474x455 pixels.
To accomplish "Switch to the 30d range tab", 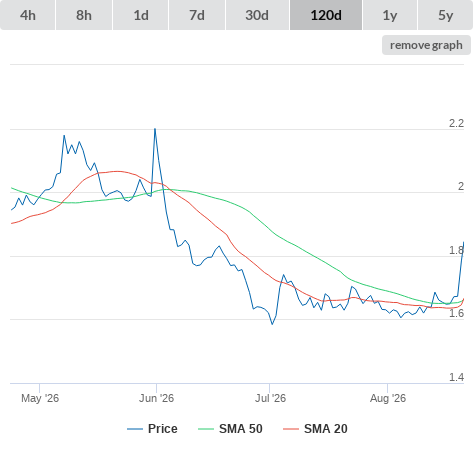I will coord(257,15).
